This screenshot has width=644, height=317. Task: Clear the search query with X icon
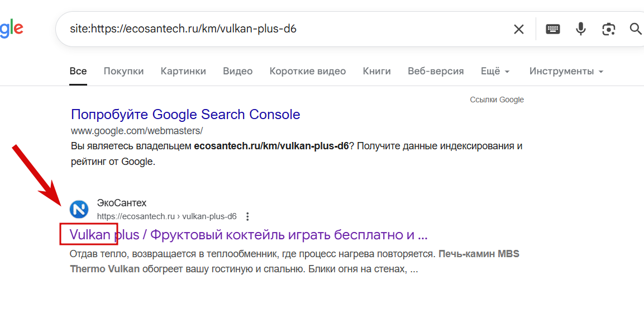pyautogui.click(x=519, y=29)
